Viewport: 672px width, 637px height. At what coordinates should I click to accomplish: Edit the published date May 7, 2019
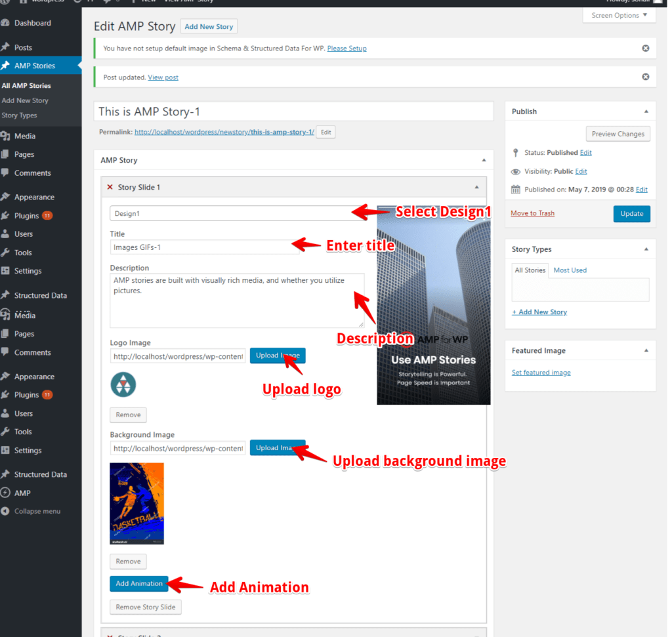pyautogui.click(x=642, y=190)
